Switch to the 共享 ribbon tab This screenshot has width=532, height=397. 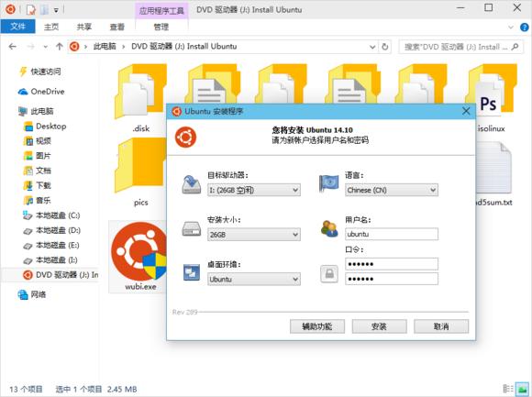(x=83, y=27)
